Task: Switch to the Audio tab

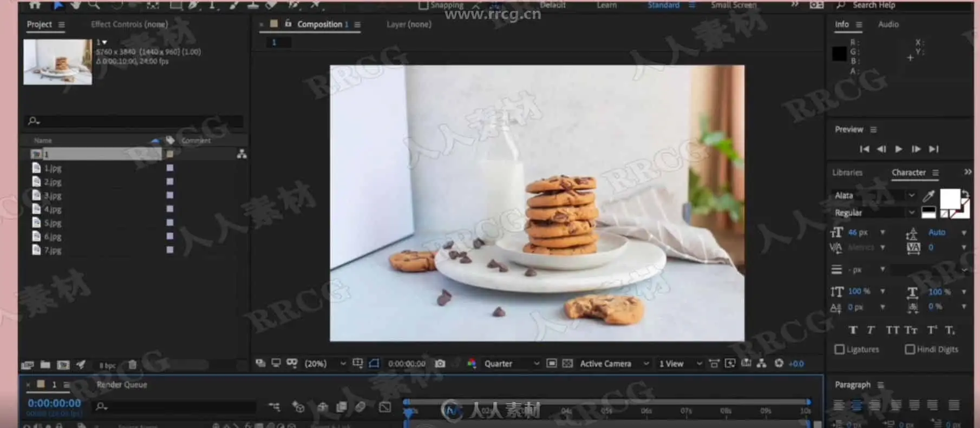Action: pos(888,24)
